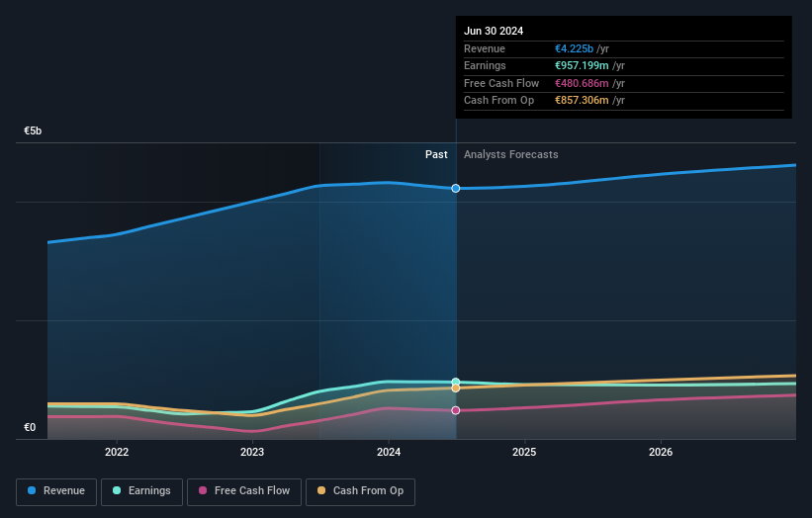Screen dimensions: 812x518
Task: Click the €5b y-axis label
Action: [x=33, y=130]
